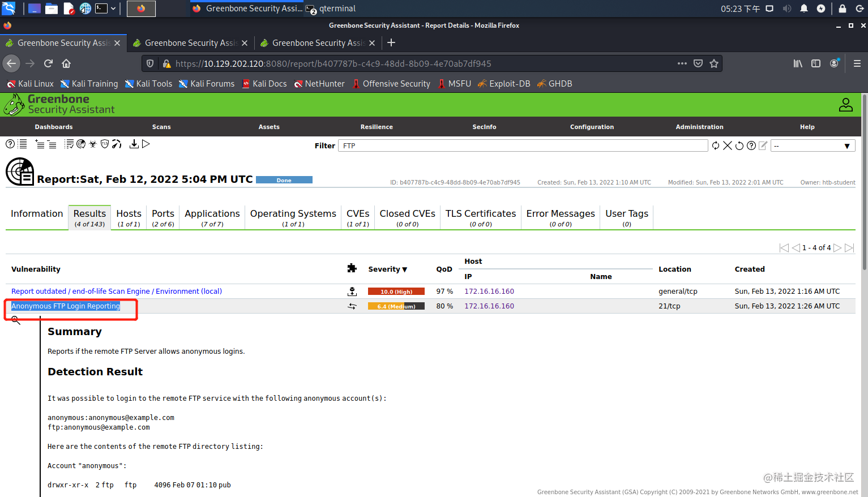Open the user account icon

846,105
